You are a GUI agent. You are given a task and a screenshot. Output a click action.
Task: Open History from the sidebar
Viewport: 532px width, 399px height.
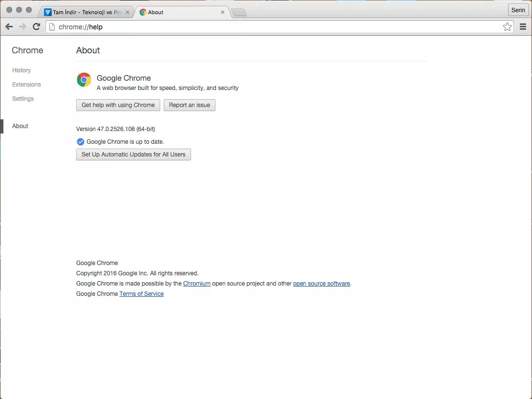point(21,70)
